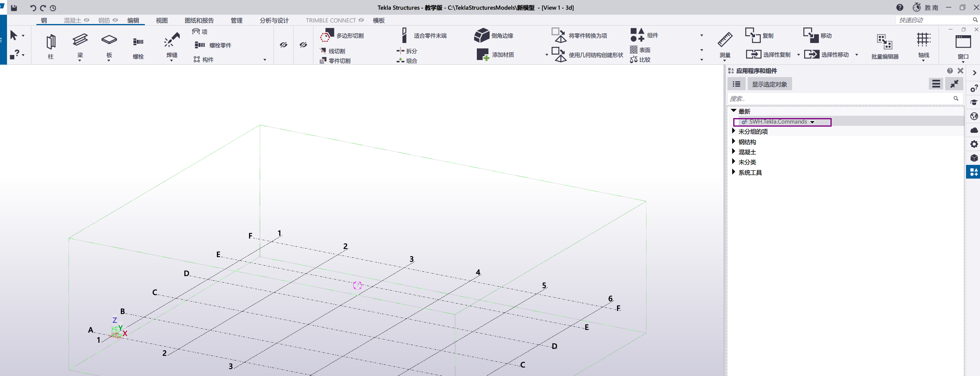Click 添加材质 add surface treatment
Image resolution: width=980 pixels, height=376 pixels.
[x=495, y=55]
